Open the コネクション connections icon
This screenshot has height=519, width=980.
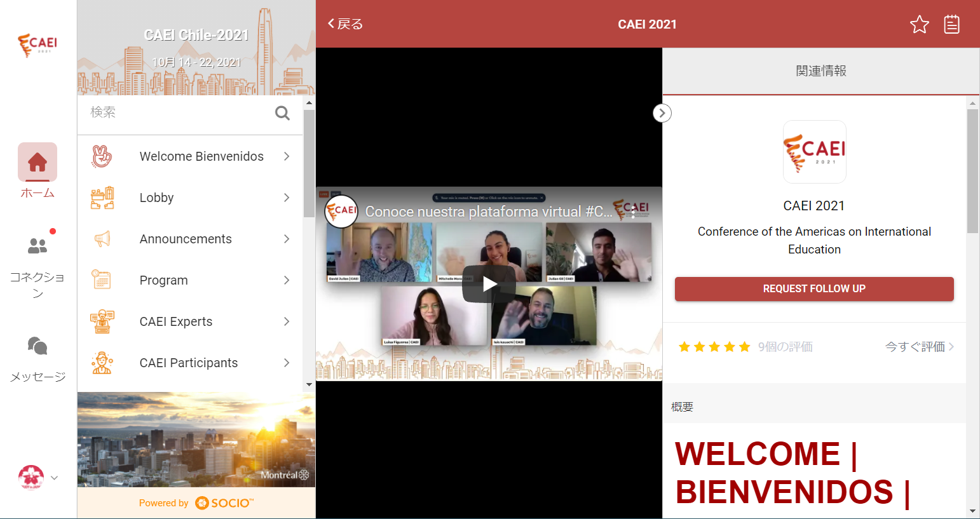point(37,245)
